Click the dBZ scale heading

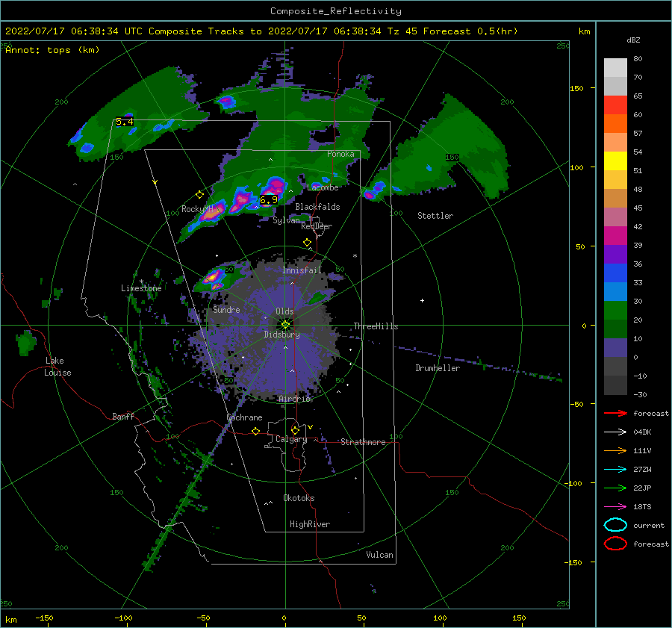[633, 40]
